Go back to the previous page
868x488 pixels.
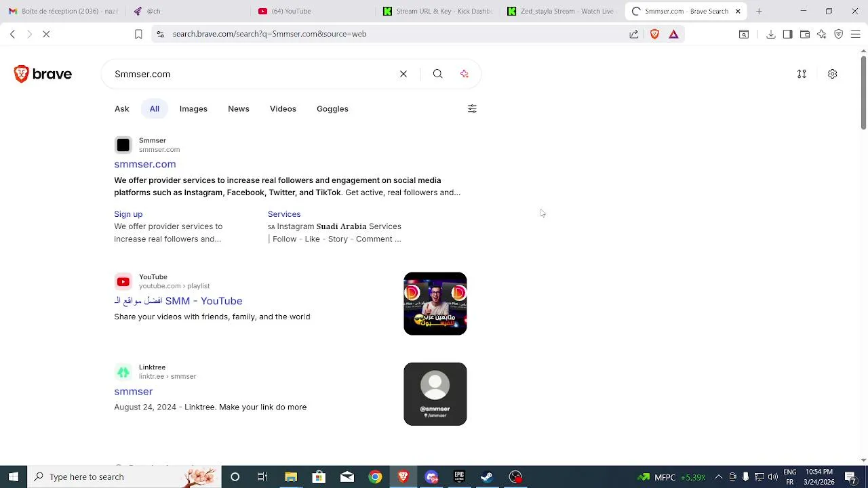pos(12,34)
